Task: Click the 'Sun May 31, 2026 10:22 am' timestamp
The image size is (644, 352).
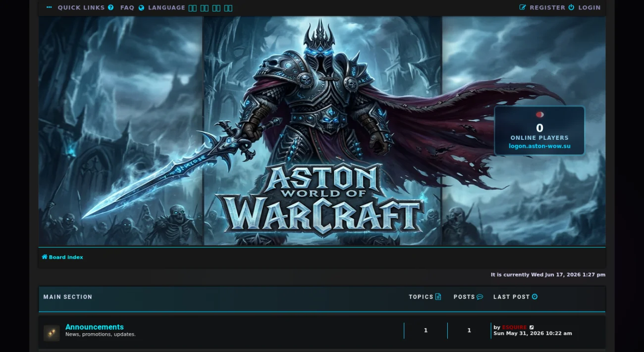Action: (533, 334)
